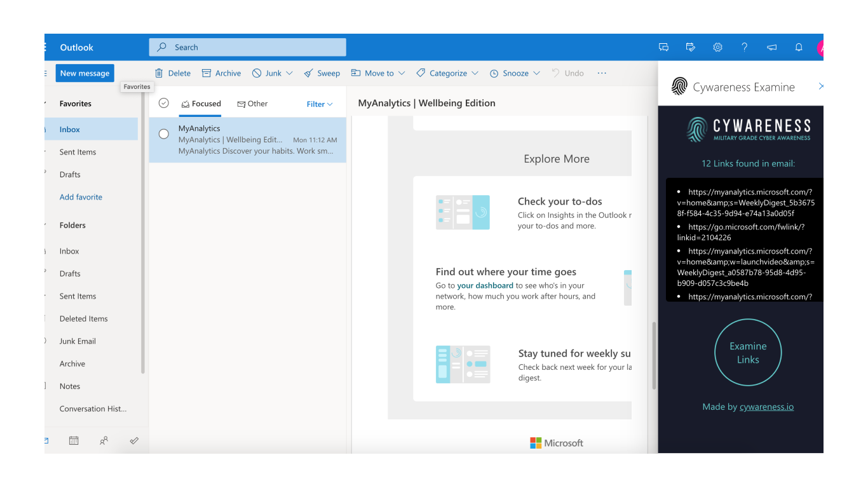
Task: Click the Cywareness fingerprint icon in panel header
Action: pyautogui.click(x=679, y=86)
